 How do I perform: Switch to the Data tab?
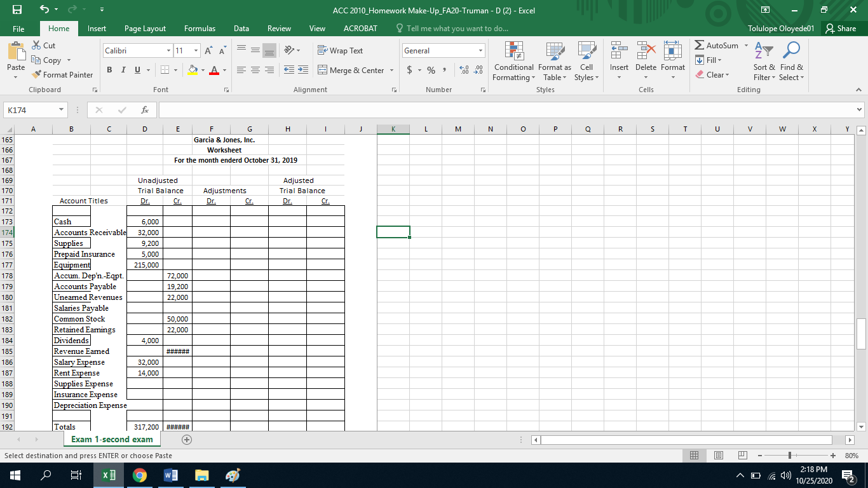click(x=241, y=29)
